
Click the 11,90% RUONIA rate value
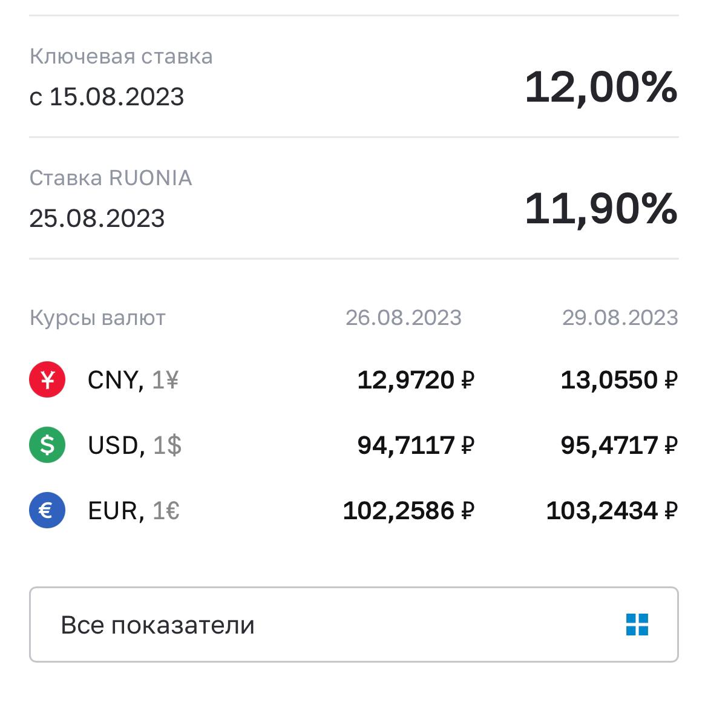tap(601, 209)
